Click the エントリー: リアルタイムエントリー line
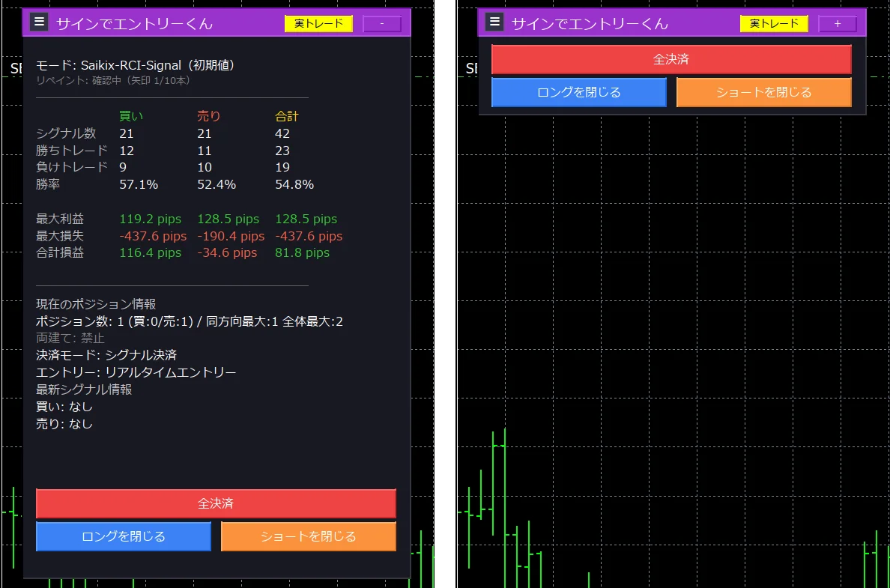The image size is (890, 588). [x=136, y=372]
